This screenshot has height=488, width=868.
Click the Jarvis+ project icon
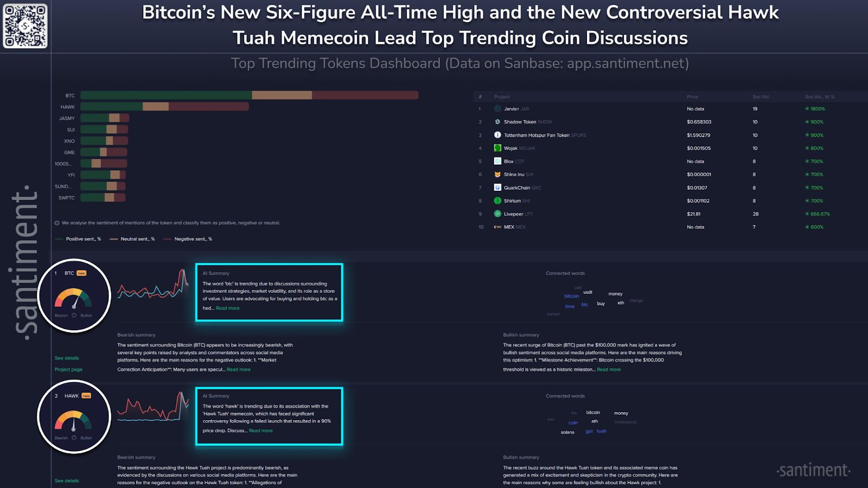(497, 108)
